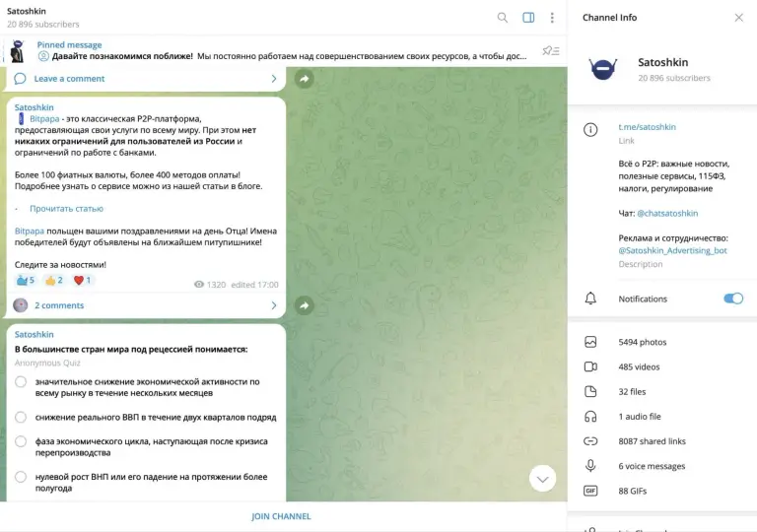Click the voice messages microphone icon
757x532 pixels.
point(590,466)
